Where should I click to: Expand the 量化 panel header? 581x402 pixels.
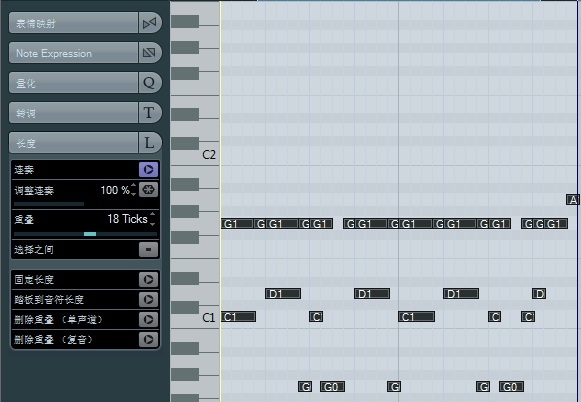(73, 83)
